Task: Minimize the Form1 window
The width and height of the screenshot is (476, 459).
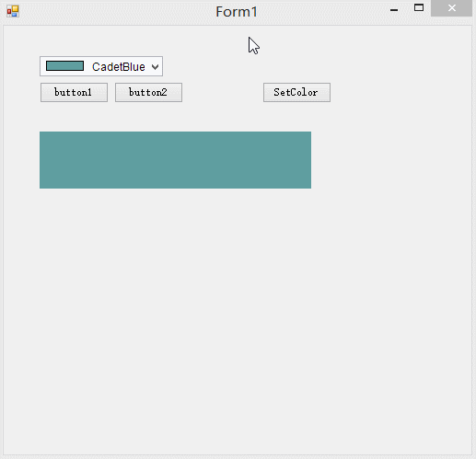Action: [x=394, y=10]
